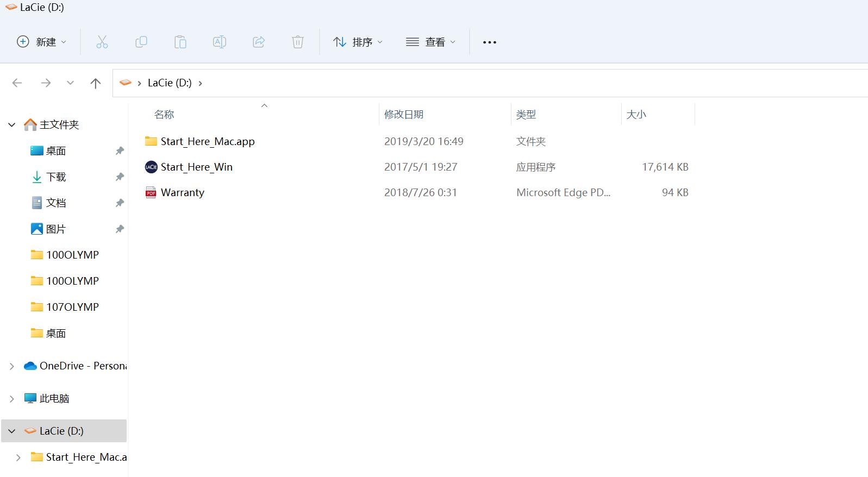Click LaCie (D:) in address bar breadcrumb
868x477 pixels.
tap(170, 83)
